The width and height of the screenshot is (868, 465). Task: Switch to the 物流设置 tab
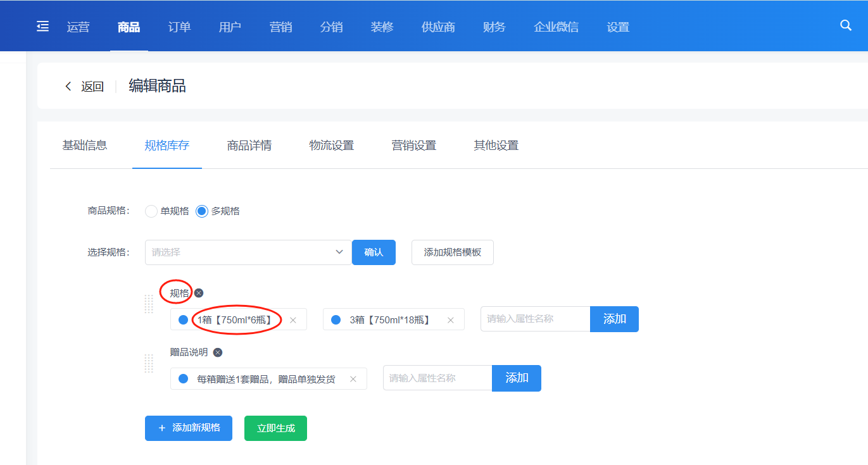pos(332,146)
